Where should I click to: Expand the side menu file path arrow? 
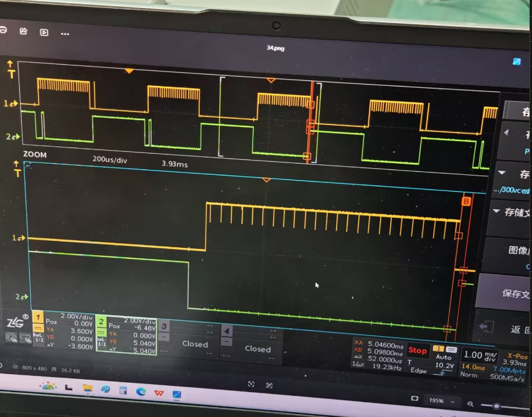click(502, 172)
